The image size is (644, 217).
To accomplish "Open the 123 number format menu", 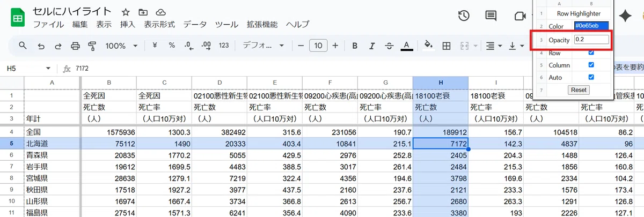I will coord(224,46).
